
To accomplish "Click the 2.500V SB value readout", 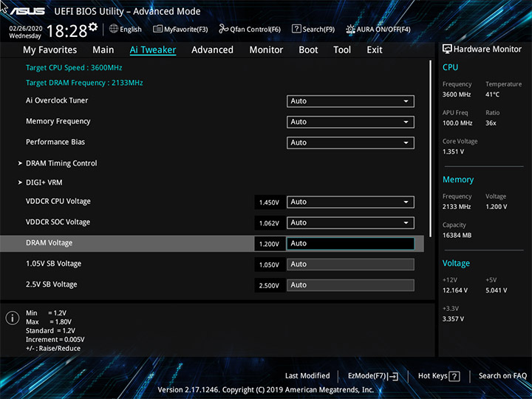I will pos(270,285).
